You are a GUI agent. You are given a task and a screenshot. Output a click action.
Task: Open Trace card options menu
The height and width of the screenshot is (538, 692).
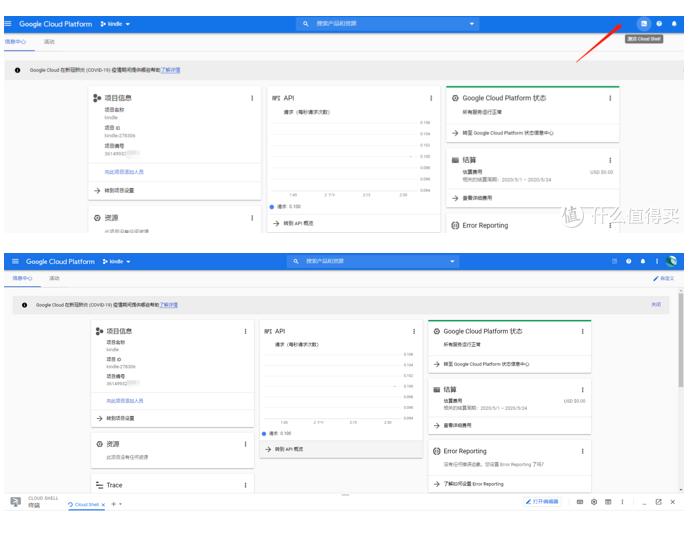[x=245, y=485]
